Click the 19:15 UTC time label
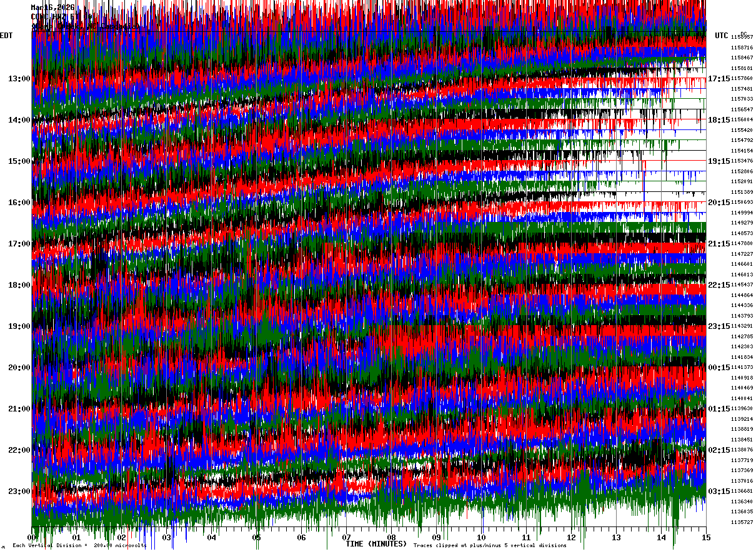This screenshot has width=756, height=554. pyautogui.click(x=719, y=161)
